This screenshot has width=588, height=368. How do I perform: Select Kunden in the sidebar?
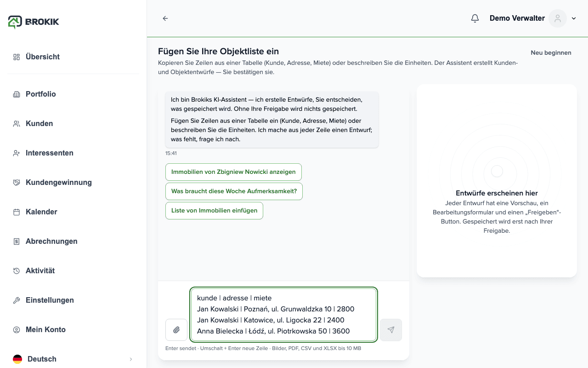click(73, 124)
